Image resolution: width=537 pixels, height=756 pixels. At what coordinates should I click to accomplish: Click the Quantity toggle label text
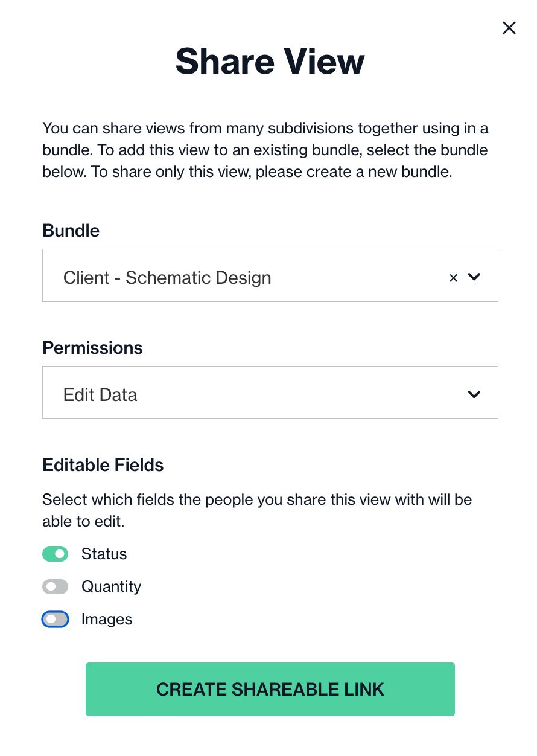[x=112, y=586]
